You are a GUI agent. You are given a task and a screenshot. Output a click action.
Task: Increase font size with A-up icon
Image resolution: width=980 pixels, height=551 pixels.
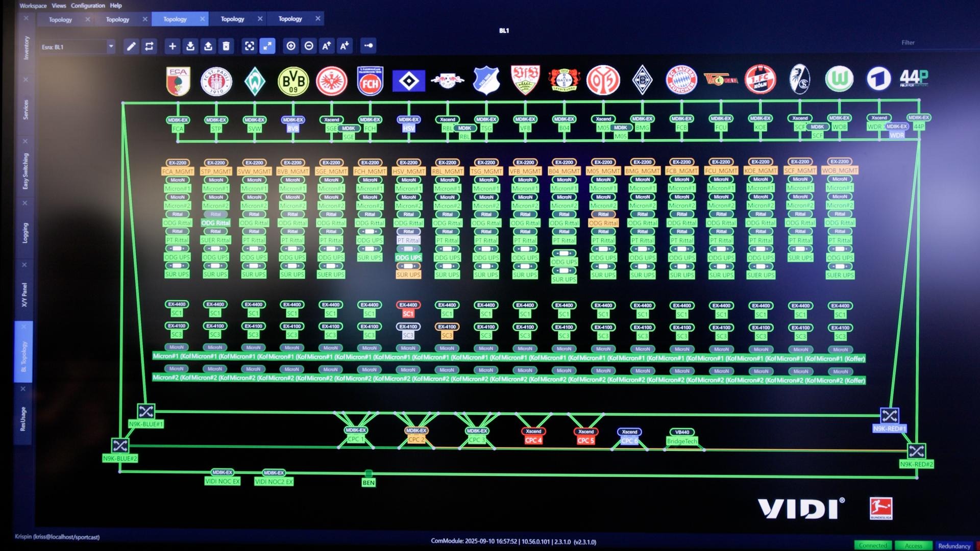327,46
